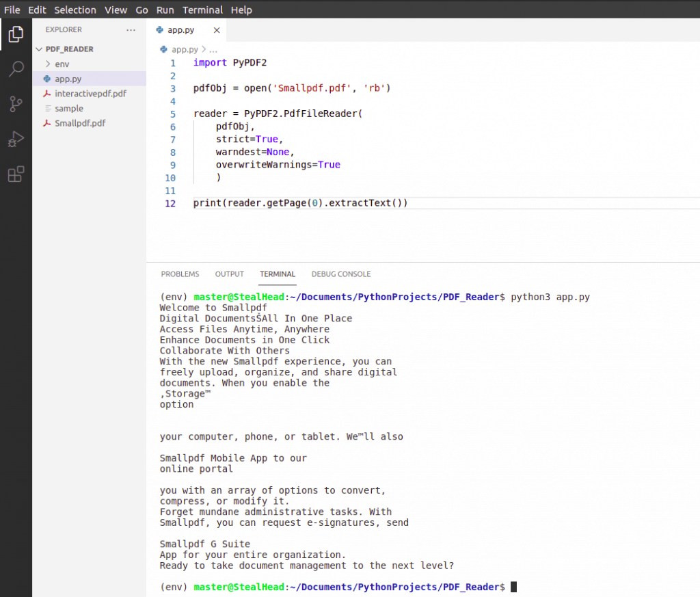700x597 pixels.
Task: Select the PROBLEMS tab
Action: click(180, 274)
